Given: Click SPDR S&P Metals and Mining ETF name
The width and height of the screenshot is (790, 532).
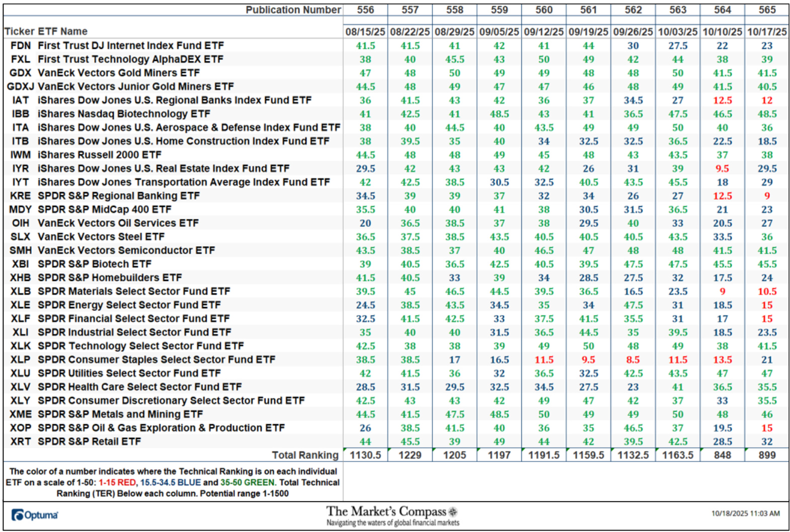Looking at the screenshot, I should click(x=120, y=414).
